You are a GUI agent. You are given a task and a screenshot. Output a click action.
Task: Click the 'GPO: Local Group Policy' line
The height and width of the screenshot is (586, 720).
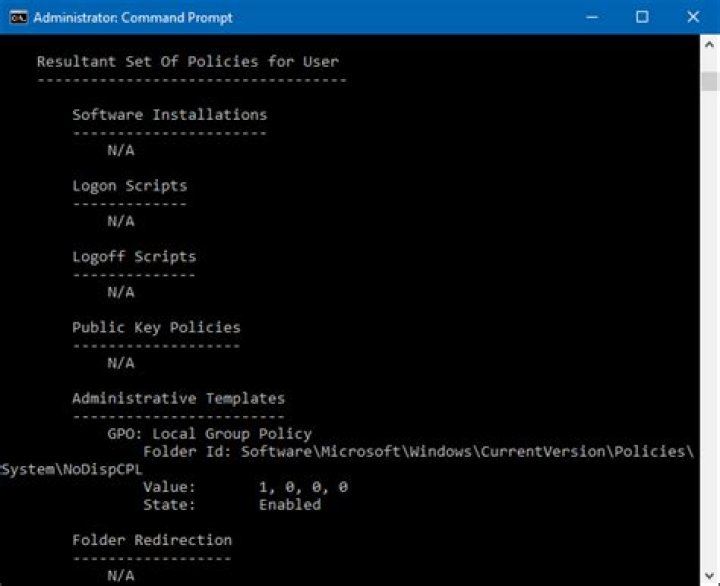click(x=209, y=434)
